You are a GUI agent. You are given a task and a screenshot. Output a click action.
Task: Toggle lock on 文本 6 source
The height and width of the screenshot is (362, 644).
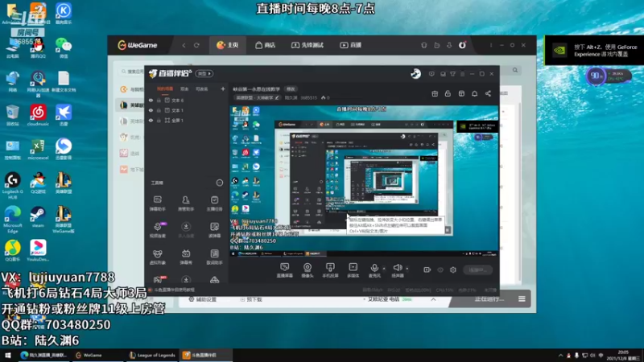[x=159, y=100]
